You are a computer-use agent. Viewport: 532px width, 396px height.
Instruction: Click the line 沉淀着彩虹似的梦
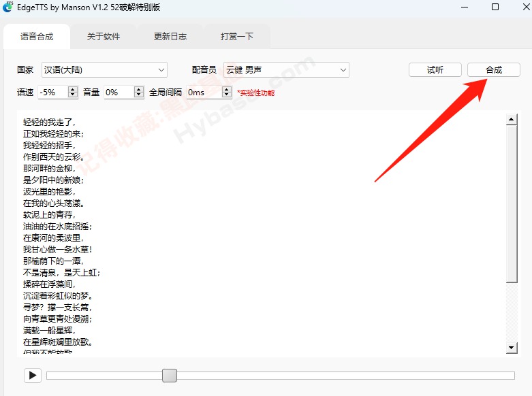click(x=58, y=296)
